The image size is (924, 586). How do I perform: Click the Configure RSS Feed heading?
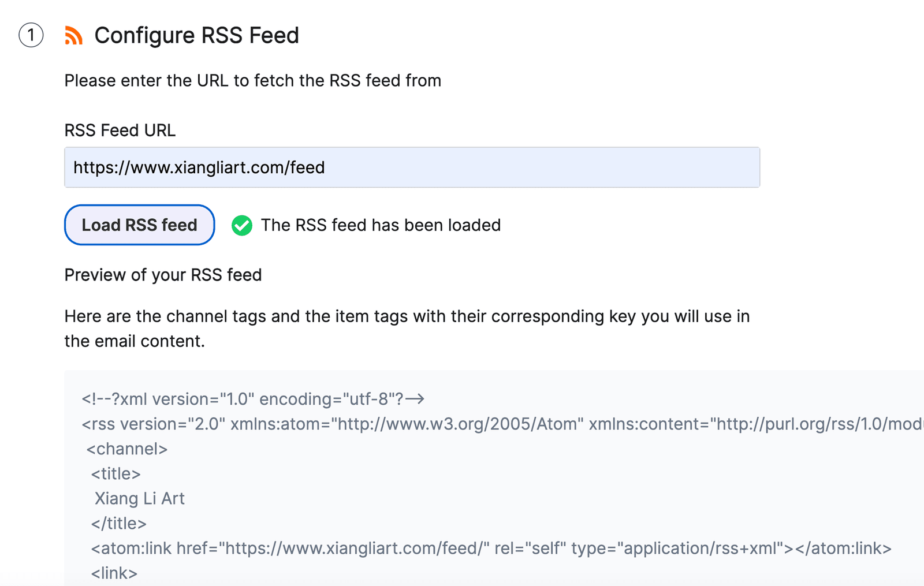[197, 35]
